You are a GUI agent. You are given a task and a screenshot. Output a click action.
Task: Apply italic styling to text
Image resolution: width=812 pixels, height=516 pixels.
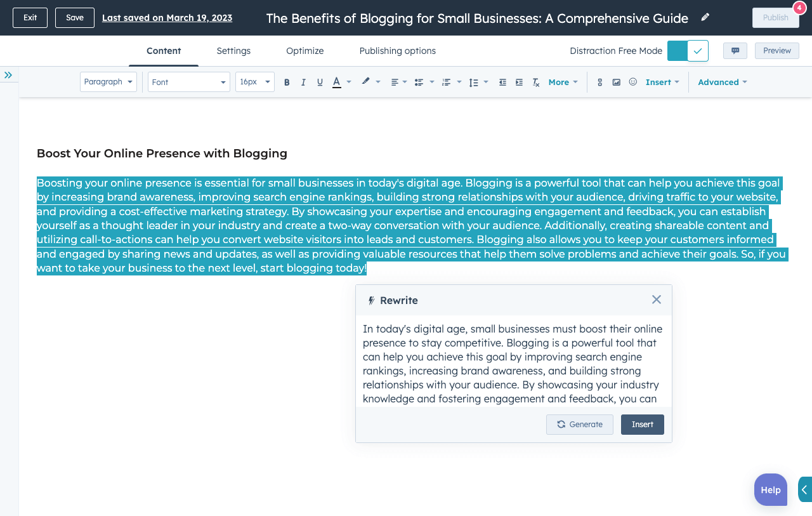(x=303, y=82)
